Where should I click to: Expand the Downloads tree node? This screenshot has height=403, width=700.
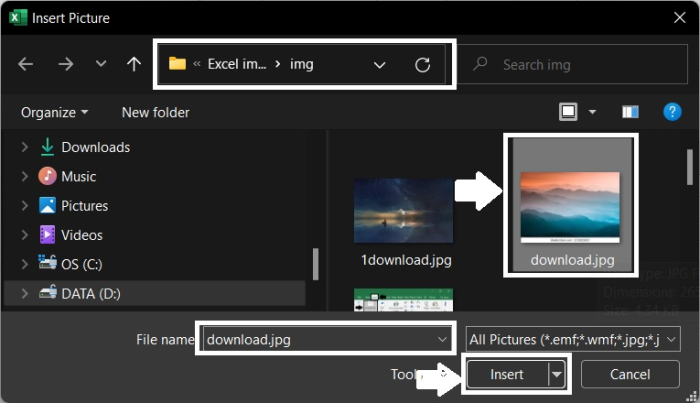pos(25,147)
